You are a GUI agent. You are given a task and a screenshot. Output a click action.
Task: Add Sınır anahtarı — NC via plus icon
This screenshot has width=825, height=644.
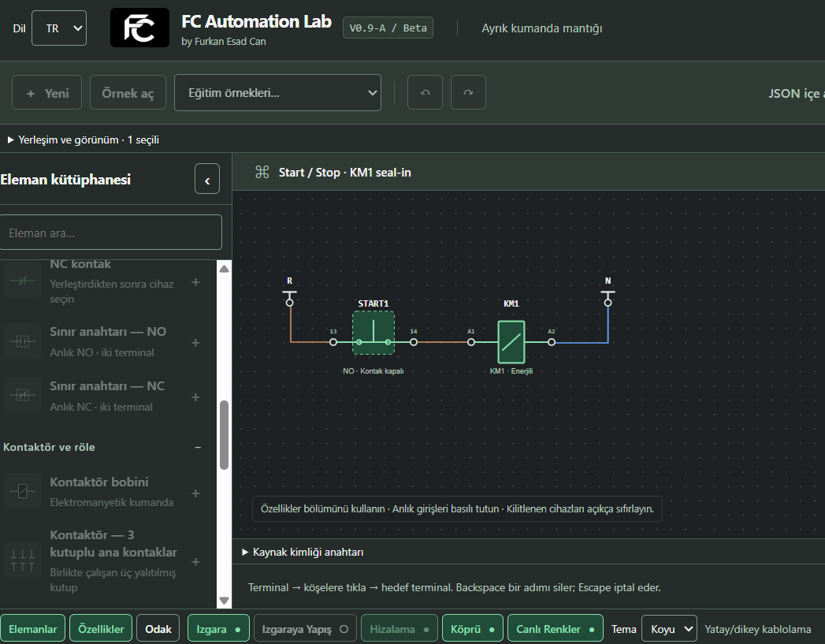tap(195, 396)
